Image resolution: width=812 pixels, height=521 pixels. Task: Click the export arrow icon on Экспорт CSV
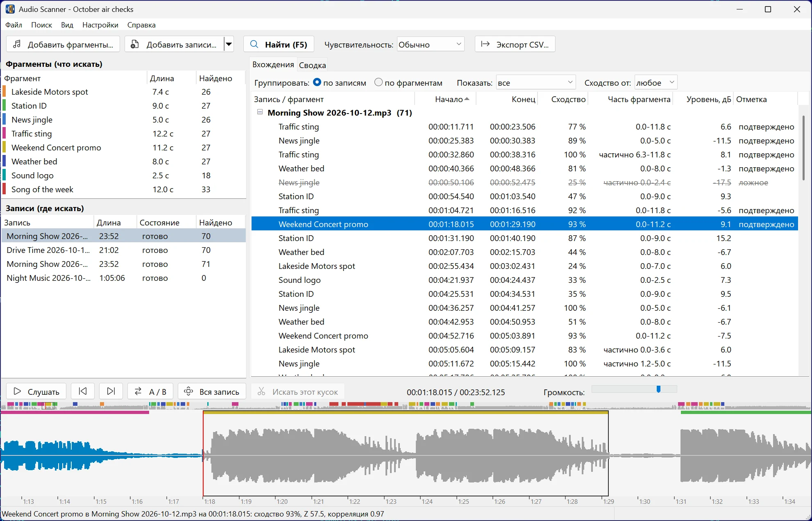485,44
